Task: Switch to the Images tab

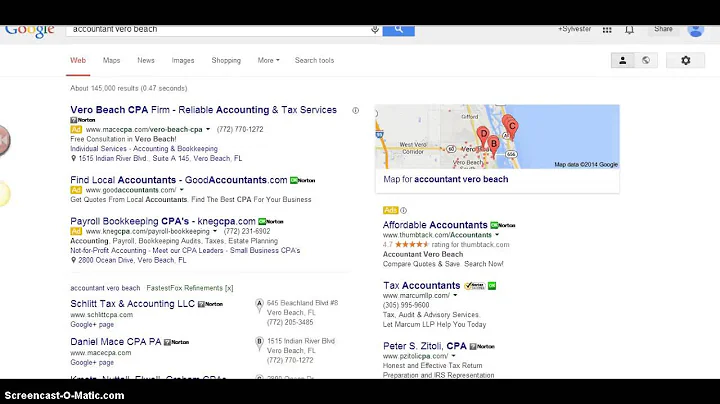Action: 183,60
